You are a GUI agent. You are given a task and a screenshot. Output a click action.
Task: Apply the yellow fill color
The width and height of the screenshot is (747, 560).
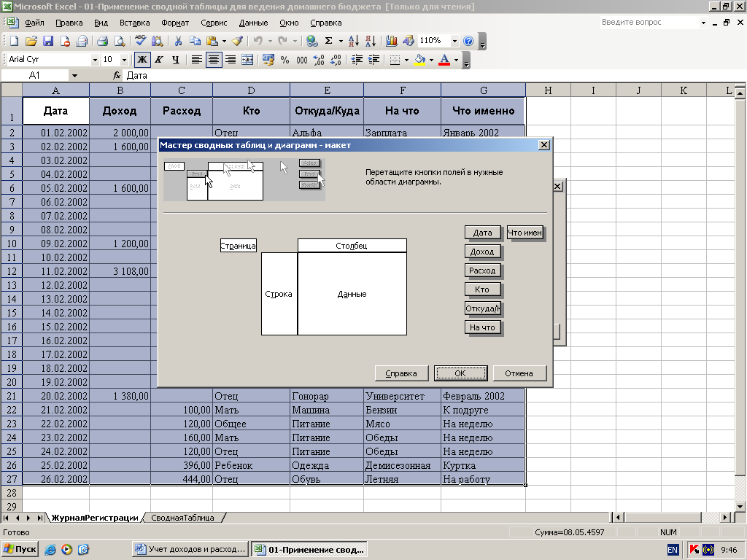pyautogui.click(x=419, y=60)
